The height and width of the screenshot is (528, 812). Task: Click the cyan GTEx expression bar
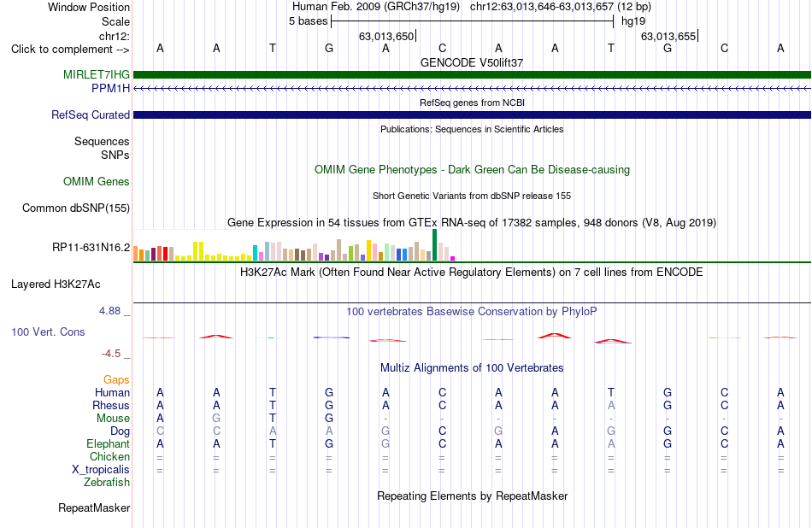[256, 253]
